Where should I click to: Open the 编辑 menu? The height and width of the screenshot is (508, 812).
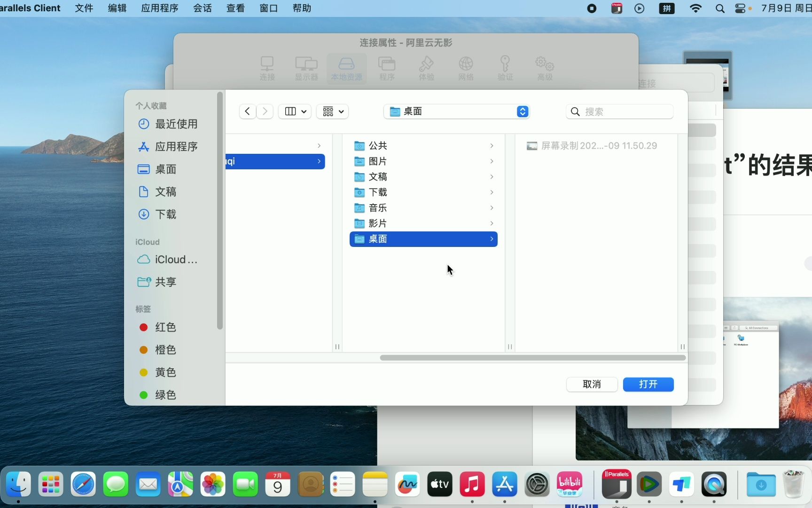click(117, 8)
